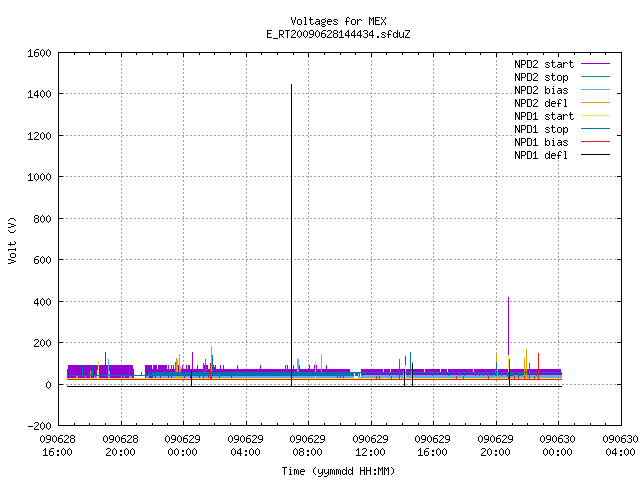Click the 090630 04:00 x-axis tick label
The height and width of the screenshot is (480, 640).
tap(620, 446)
